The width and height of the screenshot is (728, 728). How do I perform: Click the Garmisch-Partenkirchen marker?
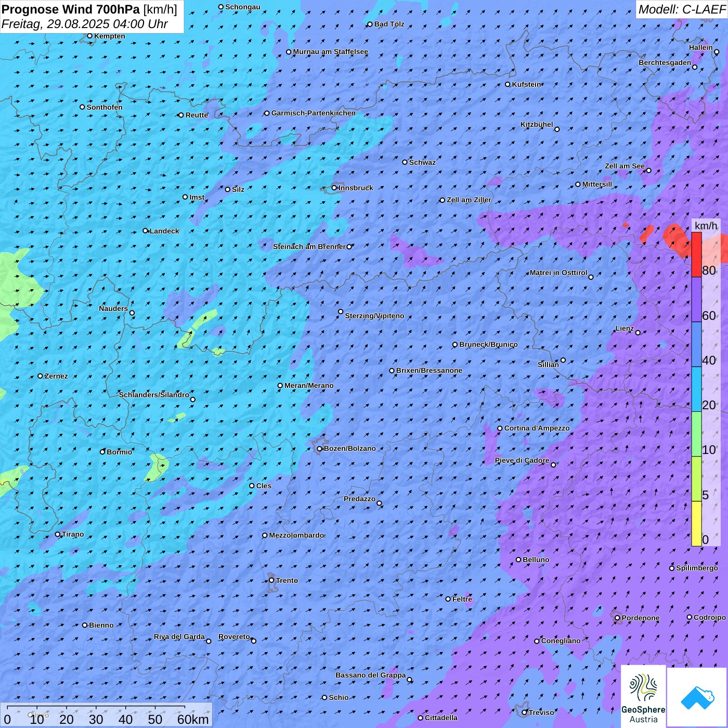tap(267, 113)
